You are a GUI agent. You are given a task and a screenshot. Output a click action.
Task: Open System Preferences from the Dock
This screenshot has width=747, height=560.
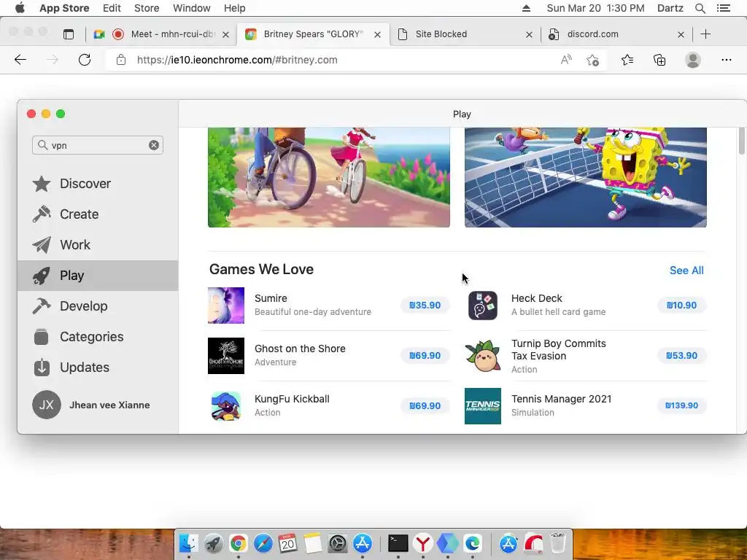[x=337, y=543]
